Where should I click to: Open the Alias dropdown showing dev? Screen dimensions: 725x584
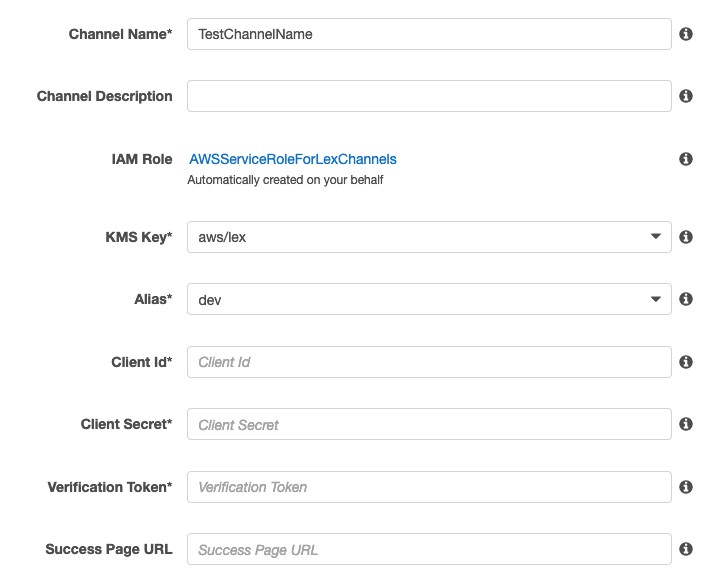coord(429,299)
